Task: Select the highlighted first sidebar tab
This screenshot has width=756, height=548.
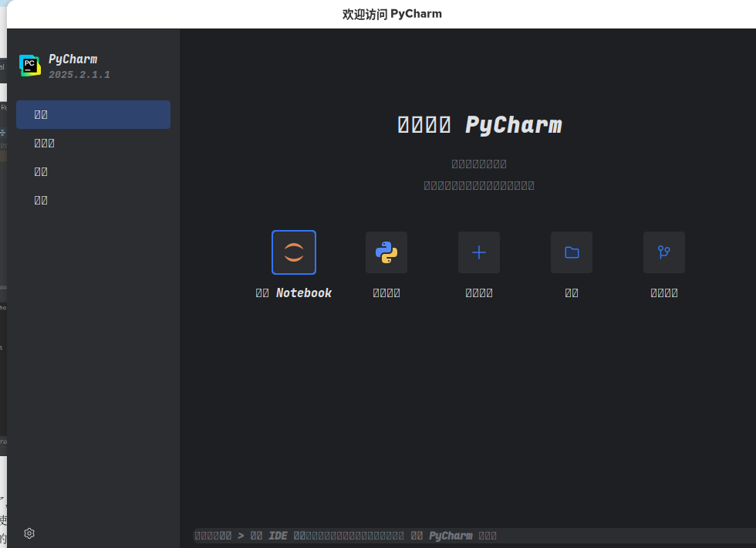Action: (93, 114)
